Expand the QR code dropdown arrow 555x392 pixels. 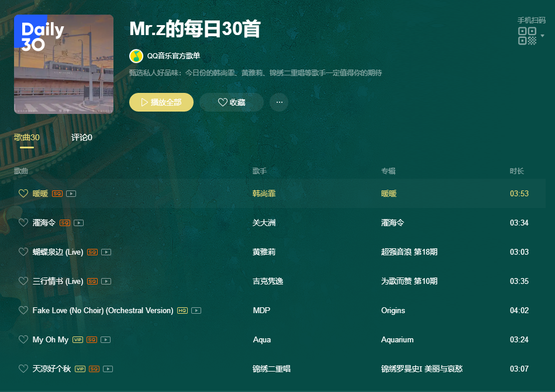pyautogui.click(x=543, y=36)
